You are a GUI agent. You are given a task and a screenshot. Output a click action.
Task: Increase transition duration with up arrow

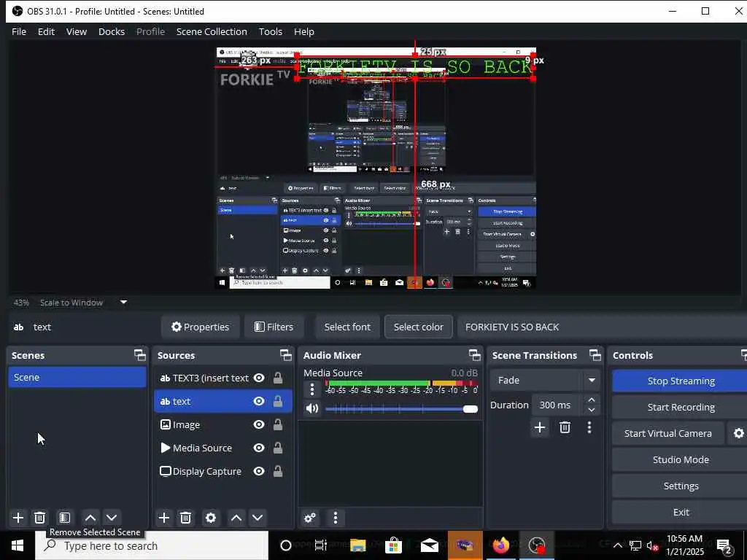pos(591,400)
